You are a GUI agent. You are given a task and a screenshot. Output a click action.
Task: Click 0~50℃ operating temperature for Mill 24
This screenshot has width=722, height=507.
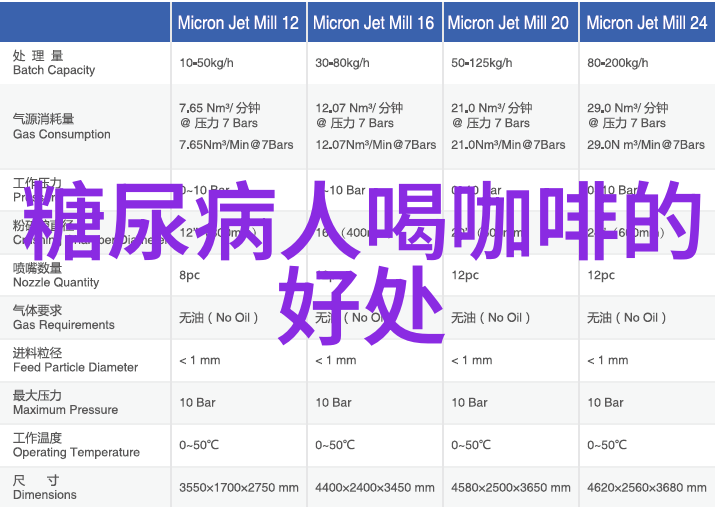pos(606,445)
